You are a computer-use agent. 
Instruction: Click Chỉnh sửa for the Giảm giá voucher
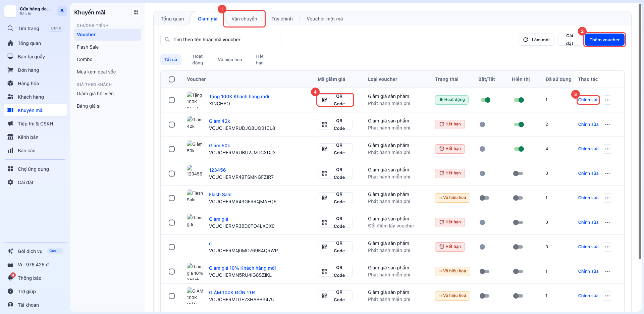coord(588,222)
